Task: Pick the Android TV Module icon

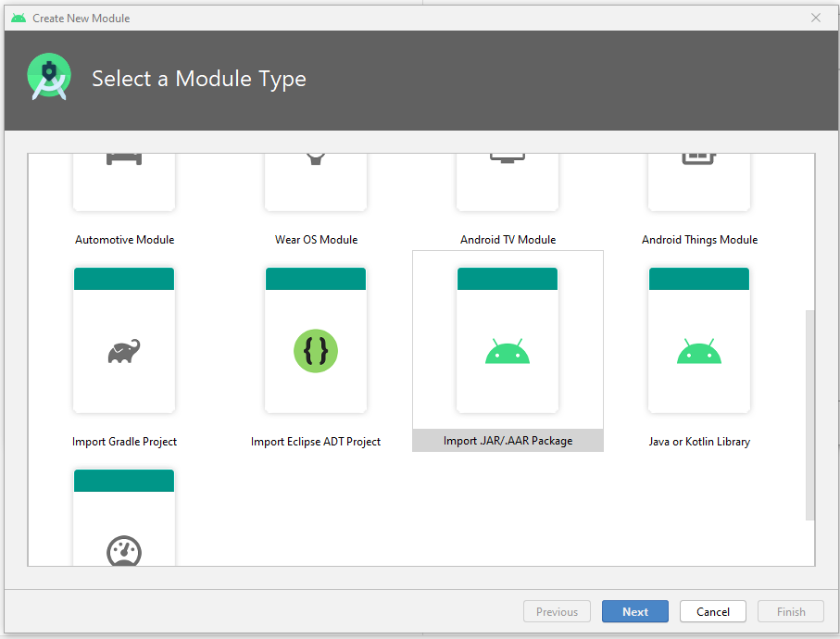Action: click(508, 158)
